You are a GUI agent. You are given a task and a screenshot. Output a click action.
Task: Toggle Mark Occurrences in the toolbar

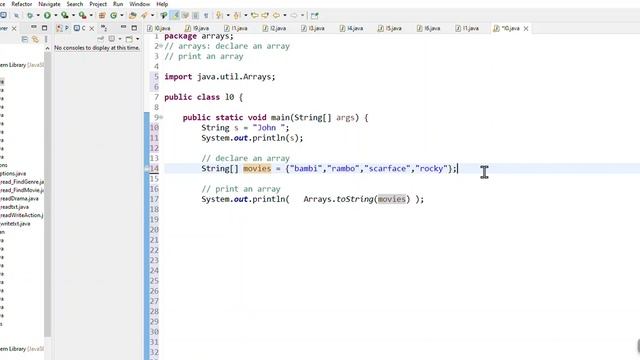click(175, 16)
